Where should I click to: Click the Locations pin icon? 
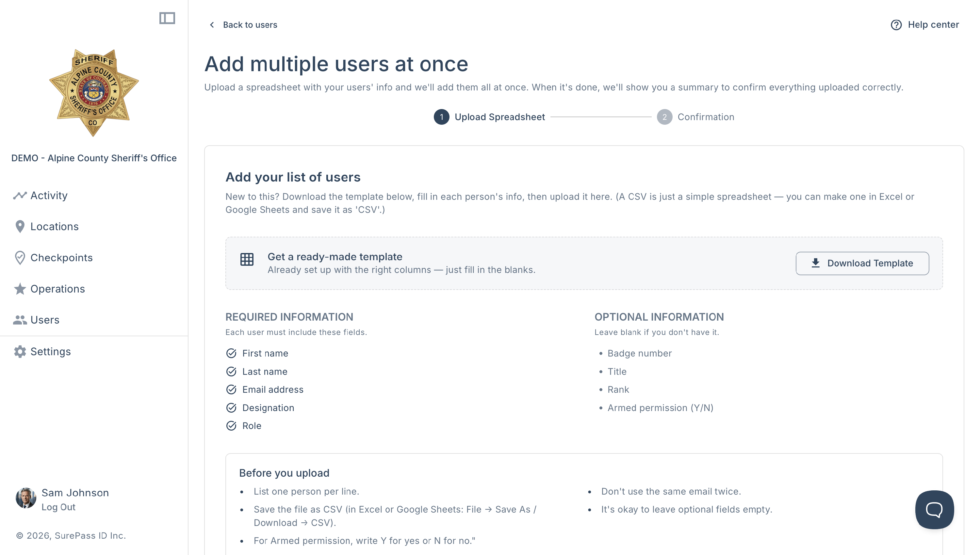coord(20,227)
